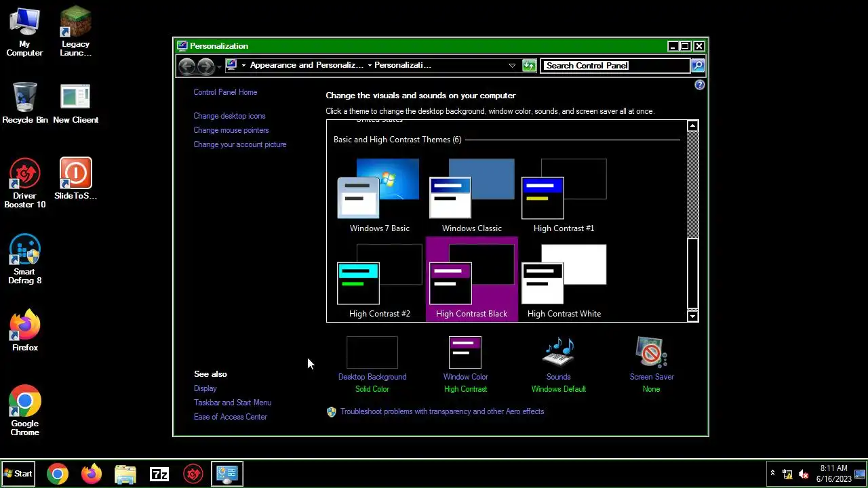
Task: Open Legacy Launcher Minecraft desktop icon
Action: [x=75, y=32]
